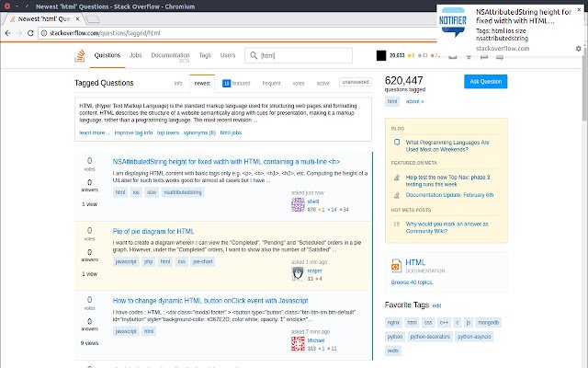Viewport: 588px width, 368px height.
Task: Click improve tag info link
Action: point(133,132)
